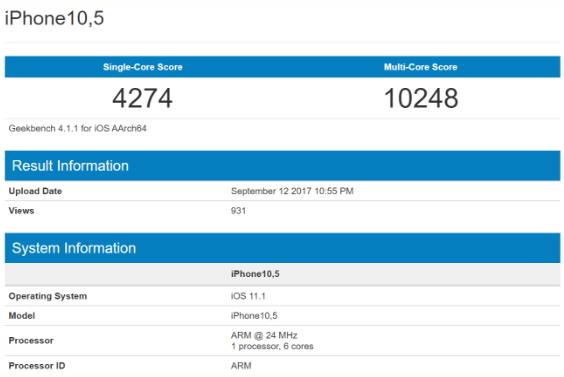Click the Geekbench 4.1.1 for iOS AArch64 text

coord(77,128)
